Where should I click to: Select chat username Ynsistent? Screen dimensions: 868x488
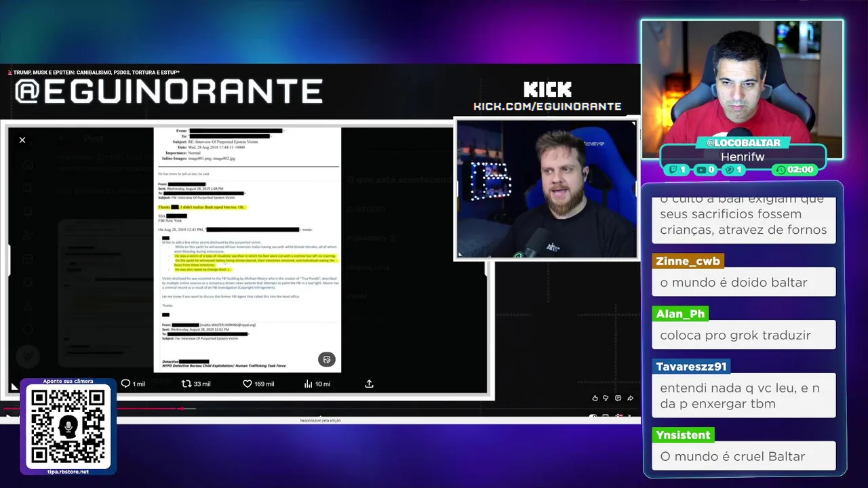[683, 435]
